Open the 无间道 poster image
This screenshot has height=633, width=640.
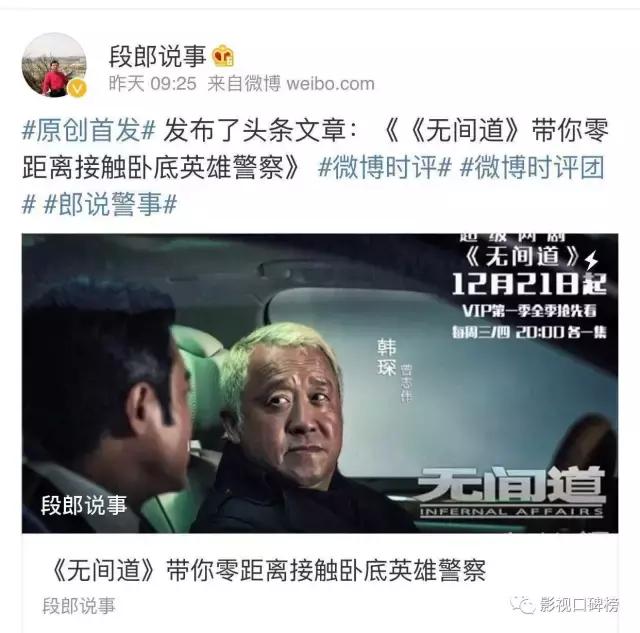tap(320, 383)
